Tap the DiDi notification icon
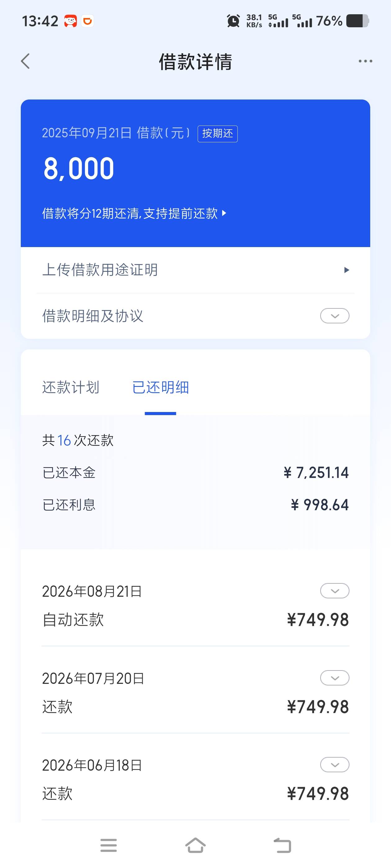Image resolution: width=391 pixels, height=868 pixels. pyautogui.click(x=88, y=21)
